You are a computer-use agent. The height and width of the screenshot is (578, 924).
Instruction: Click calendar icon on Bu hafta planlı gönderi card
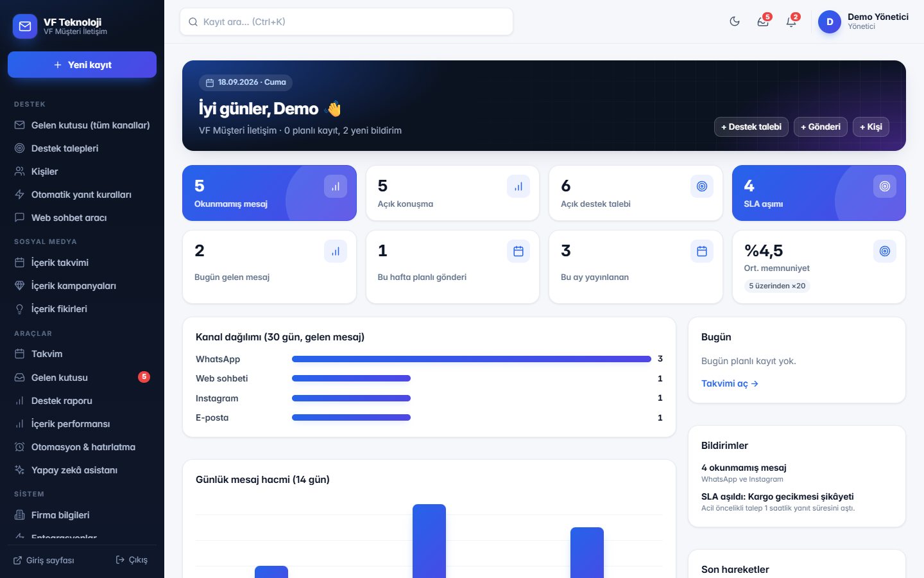coord(518,251)
